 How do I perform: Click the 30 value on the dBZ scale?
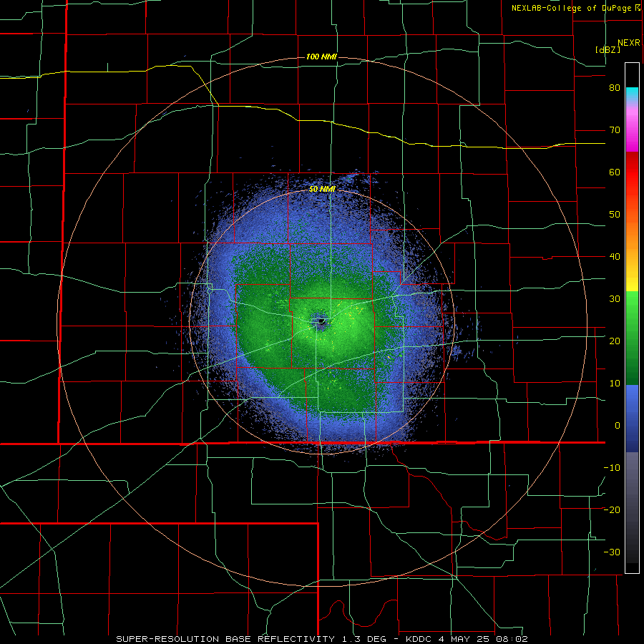click(x=615, y=299)
